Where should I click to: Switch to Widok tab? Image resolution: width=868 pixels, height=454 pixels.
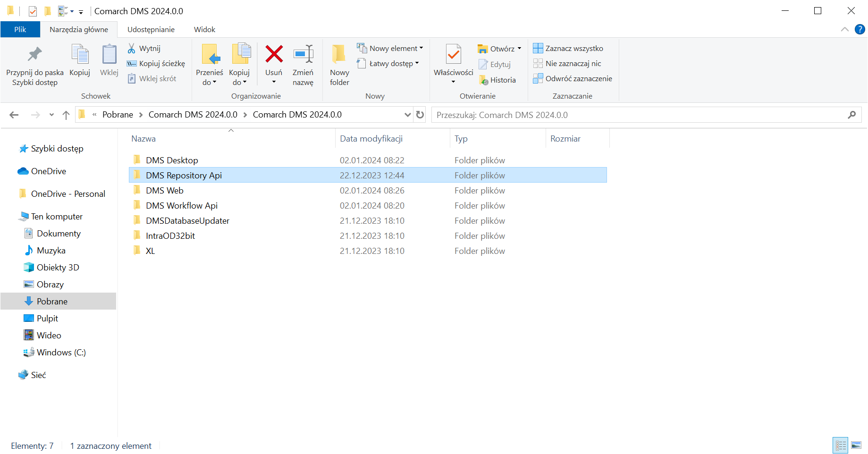coord(205,29)
